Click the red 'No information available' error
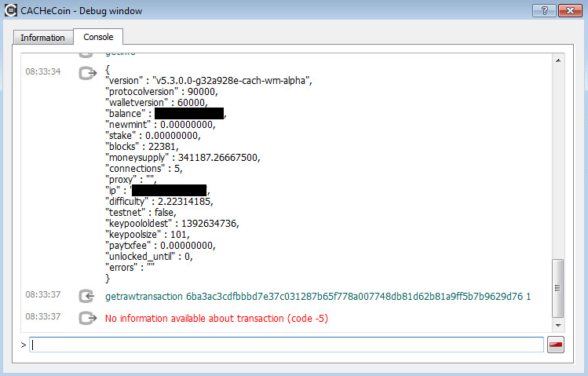The height and width of the screenshot is (376, 588). pyautogui.click(x=217, y=318)
